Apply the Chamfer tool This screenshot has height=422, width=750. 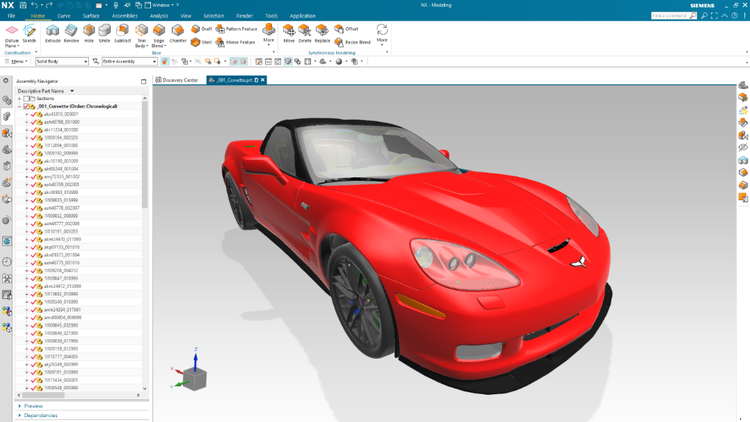click(x=177, y=33)
